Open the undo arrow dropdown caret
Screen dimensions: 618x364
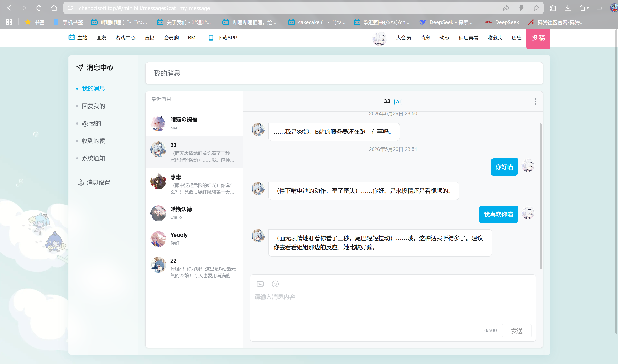(588, 8)
